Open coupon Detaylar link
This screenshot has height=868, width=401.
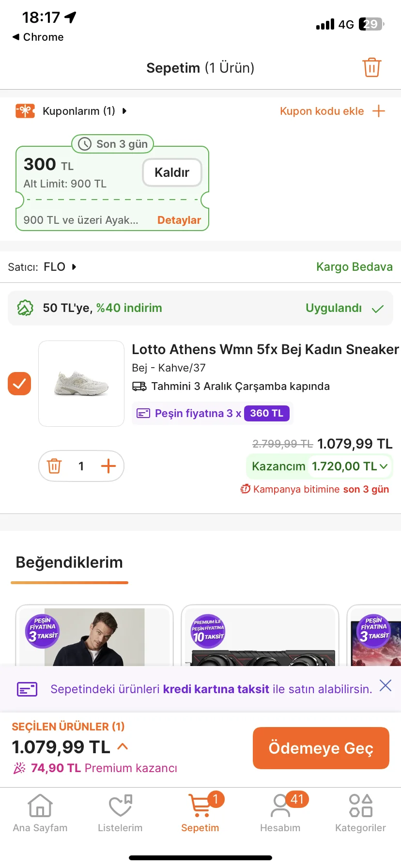(179, 220)
